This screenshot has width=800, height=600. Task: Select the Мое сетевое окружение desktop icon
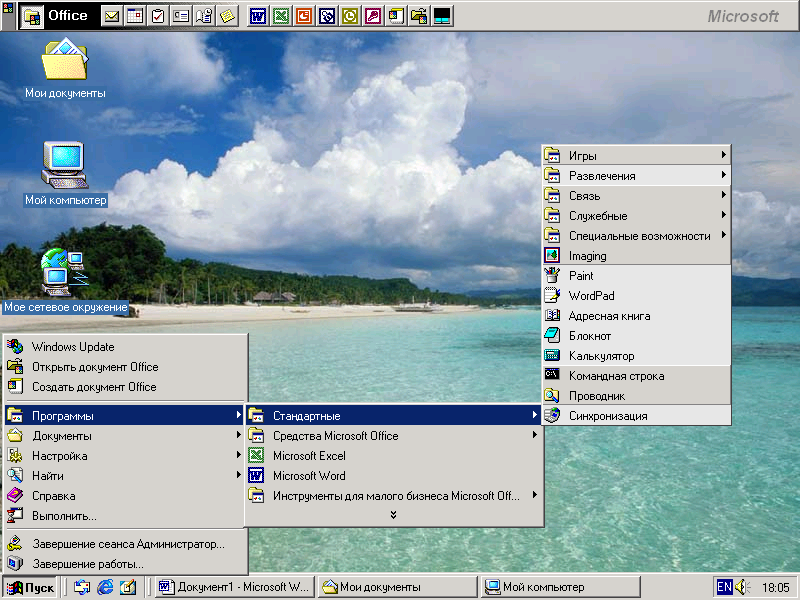[65, 281]
